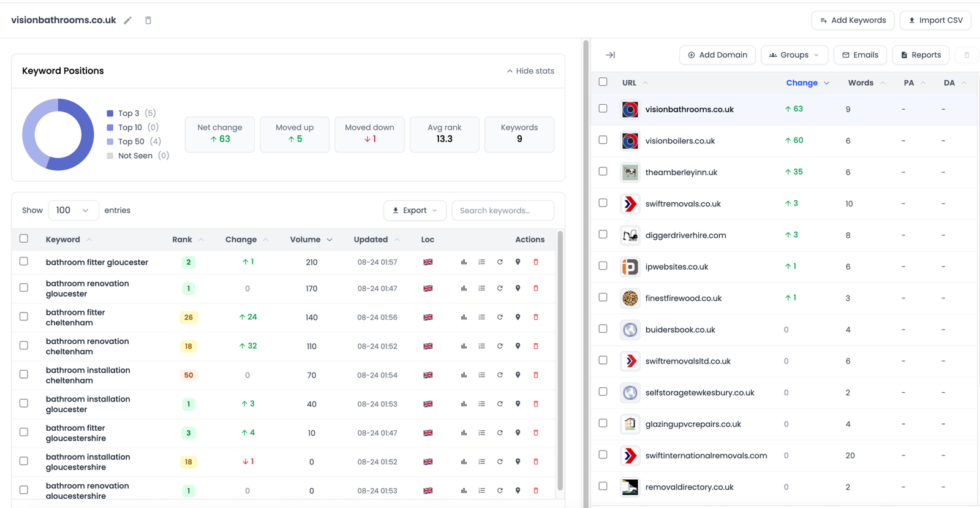Collapse stats with Hide stats

[x=530, y=71]
